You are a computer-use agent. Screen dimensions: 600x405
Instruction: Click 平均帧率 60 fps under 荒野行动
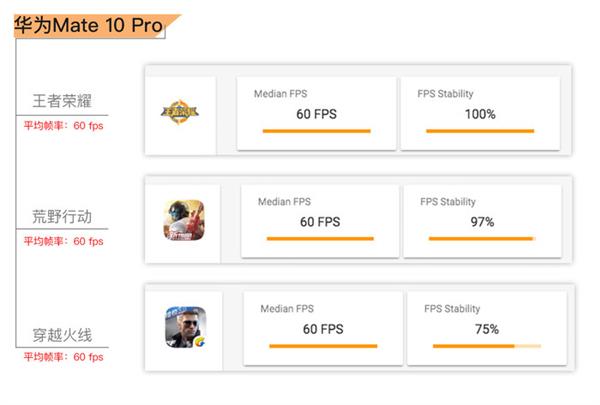coord(64,241)
